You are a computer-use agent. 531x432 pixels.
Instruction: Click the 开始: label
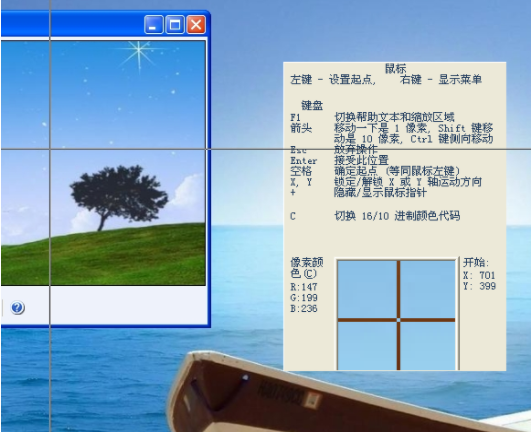click(476, 262)
